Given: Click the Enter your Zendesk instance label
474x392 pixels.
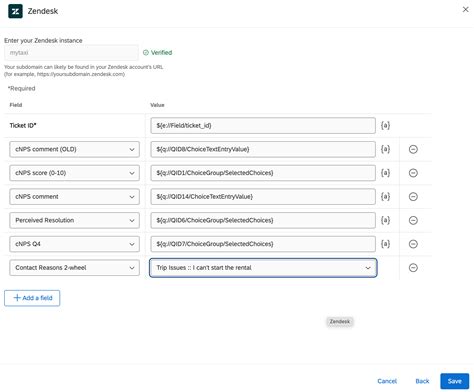Looking at the screenshot, I should tap(43, 40).
